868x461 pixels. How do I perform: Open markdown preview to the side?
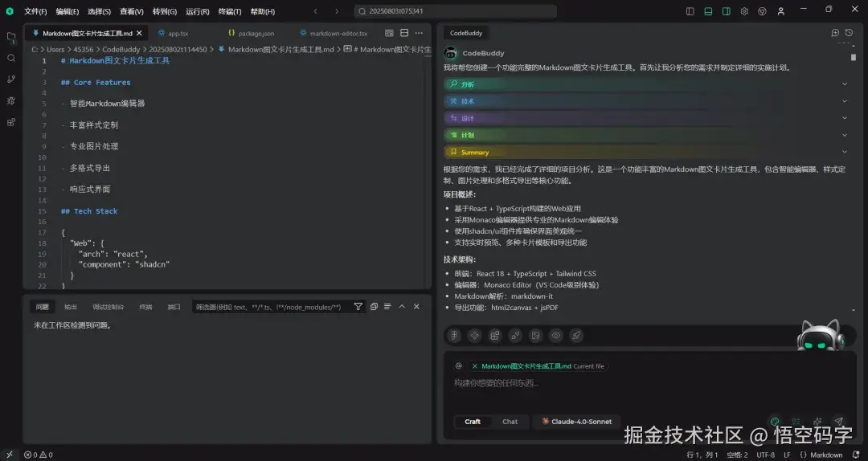click(x=389, y=33)
